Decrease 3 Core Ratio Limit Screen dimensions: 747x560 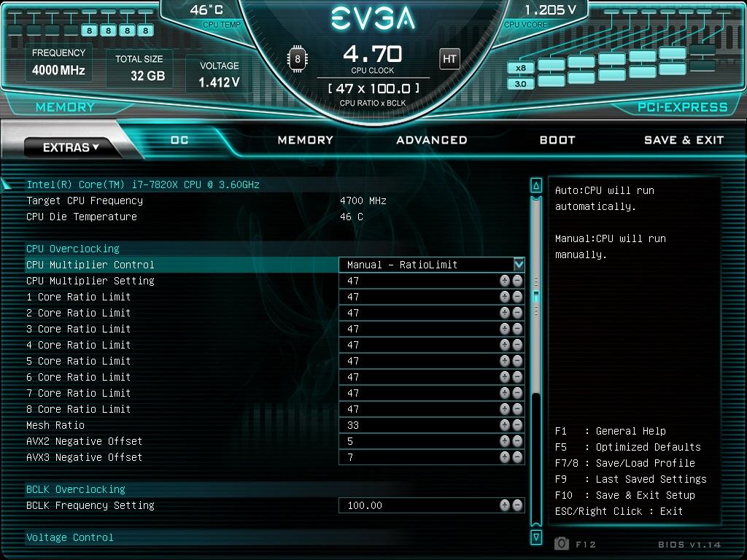tap(517, 329)
